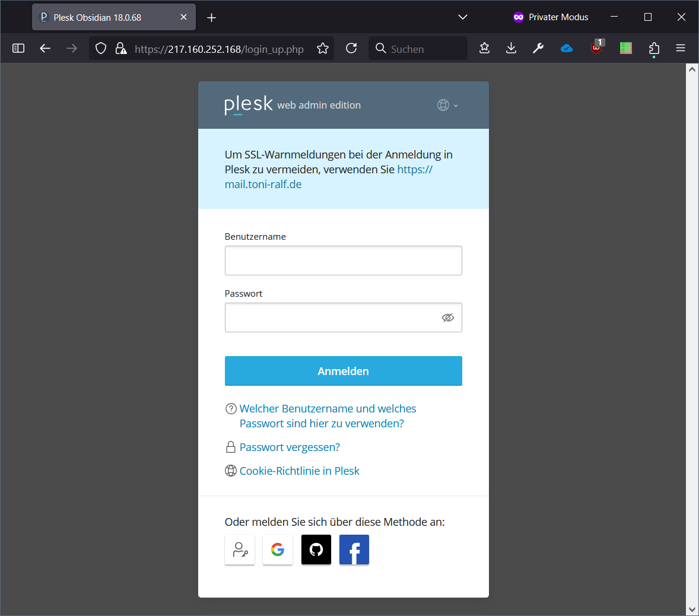Toggle the sidebar panel icon
This screenshot has width=699, height=616.
point(18,48)
